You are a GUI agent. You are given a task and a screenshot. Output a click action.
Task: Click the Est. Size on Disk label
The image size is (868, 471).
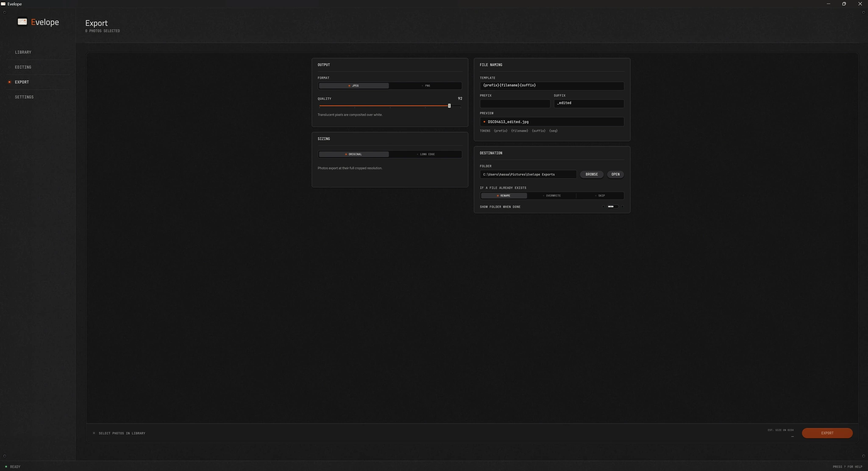(781, 430)
